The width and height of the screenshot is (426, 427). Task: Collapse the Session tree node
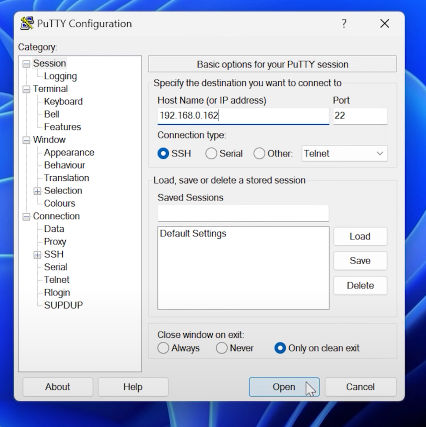pyautogui.click(x=26, y=64)
